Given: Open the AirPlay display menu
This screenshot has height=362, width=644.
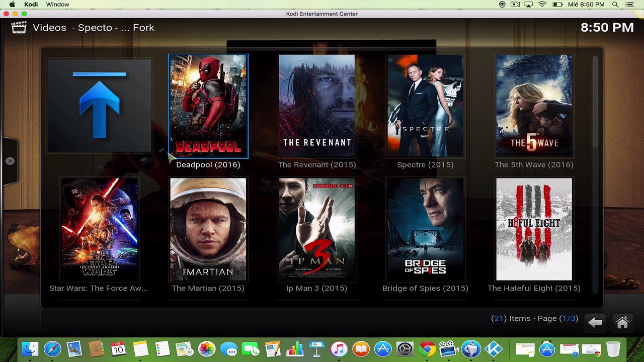Looking at the screenshot, I should click(529, 5).
